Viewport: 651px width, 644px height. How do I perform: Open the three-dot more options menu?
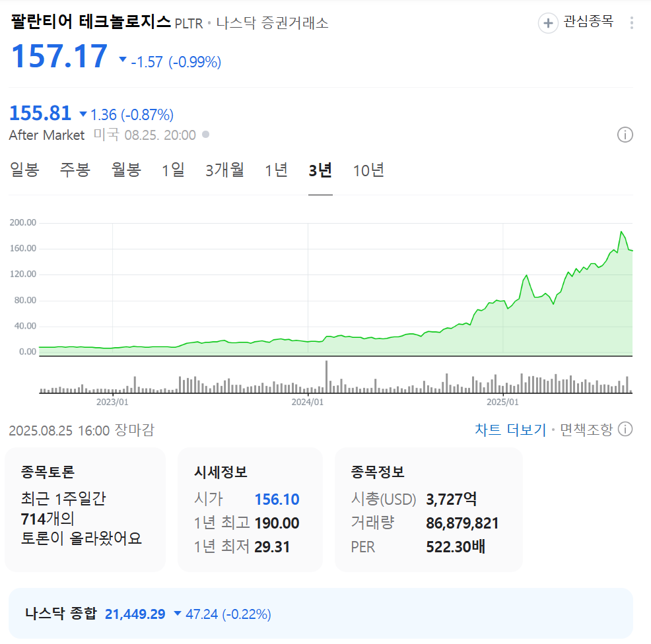point(631,23)
